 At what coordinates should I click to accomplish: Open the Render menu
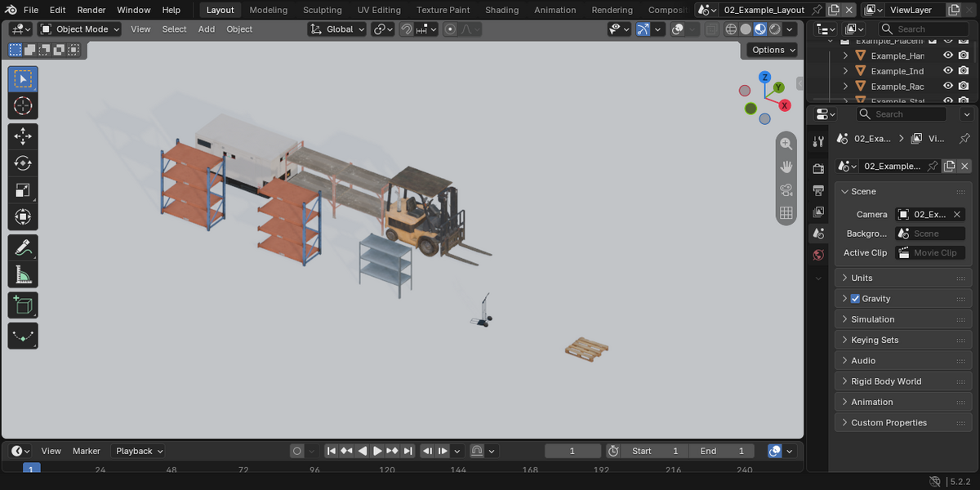[91, 10]
